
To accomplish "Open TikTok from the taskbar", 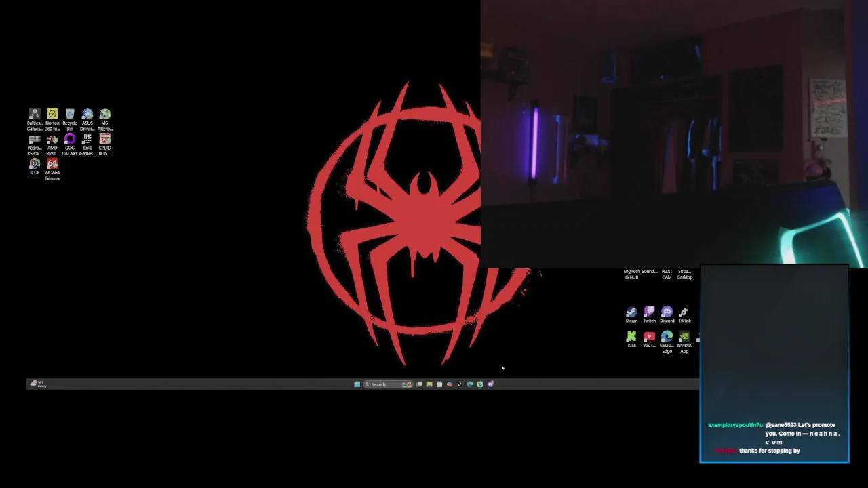I will click(x=460, y=384).
